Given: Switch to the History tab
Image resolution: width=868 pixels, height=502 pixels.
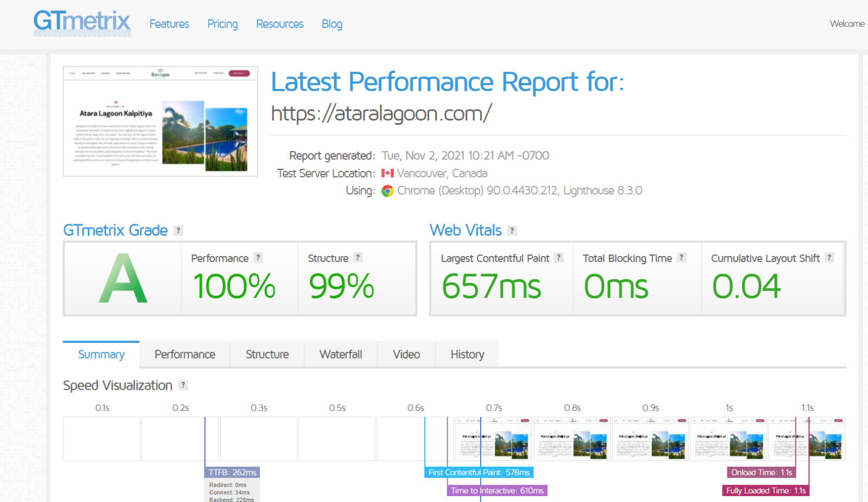Looking at the screenshot, I should pyautogui.click(x=467, y=354).
